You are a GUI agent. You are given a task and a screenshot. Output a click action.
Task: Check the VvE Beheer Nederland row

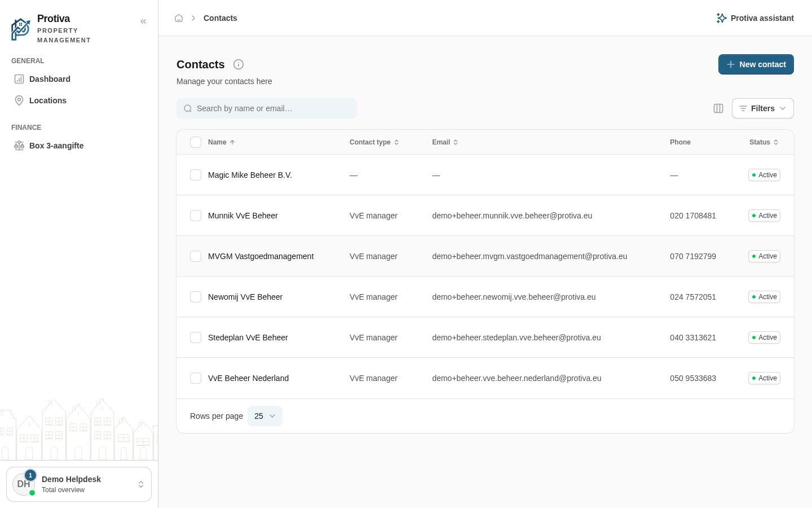196,378
